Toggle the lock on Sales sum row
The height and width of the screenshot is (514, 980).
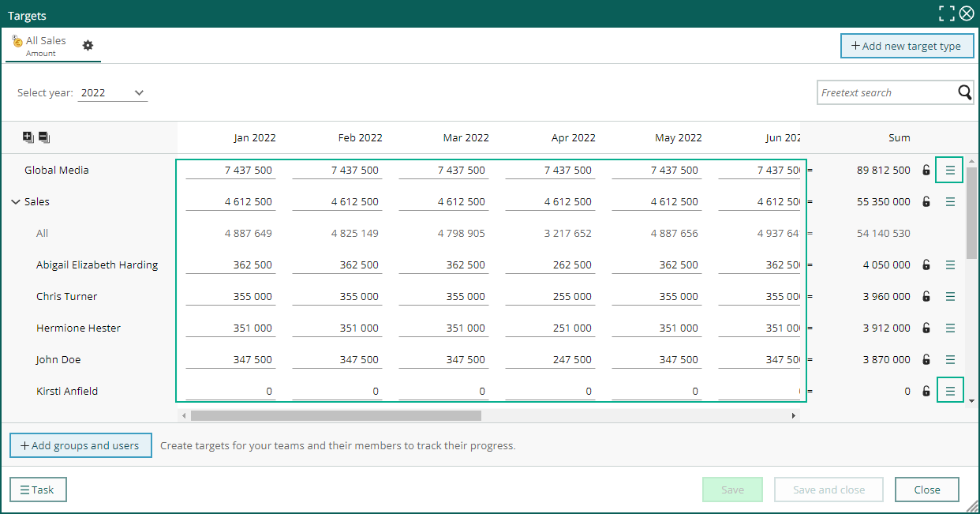[x=926, y=201]
